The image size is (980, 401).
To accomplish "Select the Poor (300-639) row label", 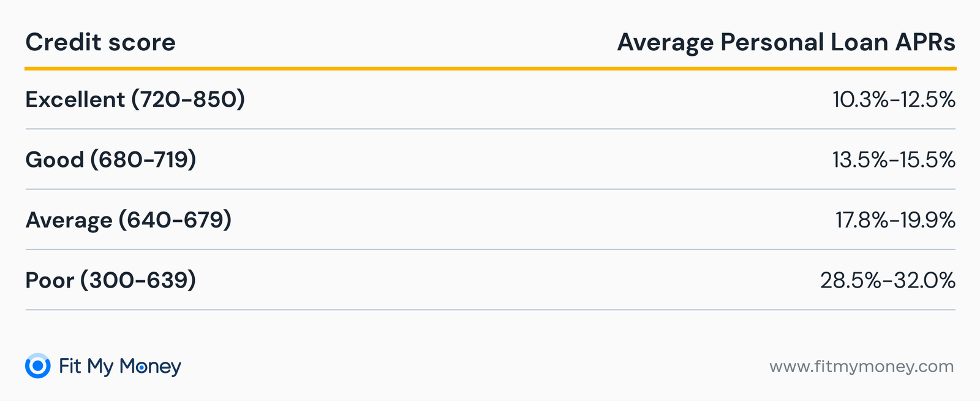I will 111,280.
